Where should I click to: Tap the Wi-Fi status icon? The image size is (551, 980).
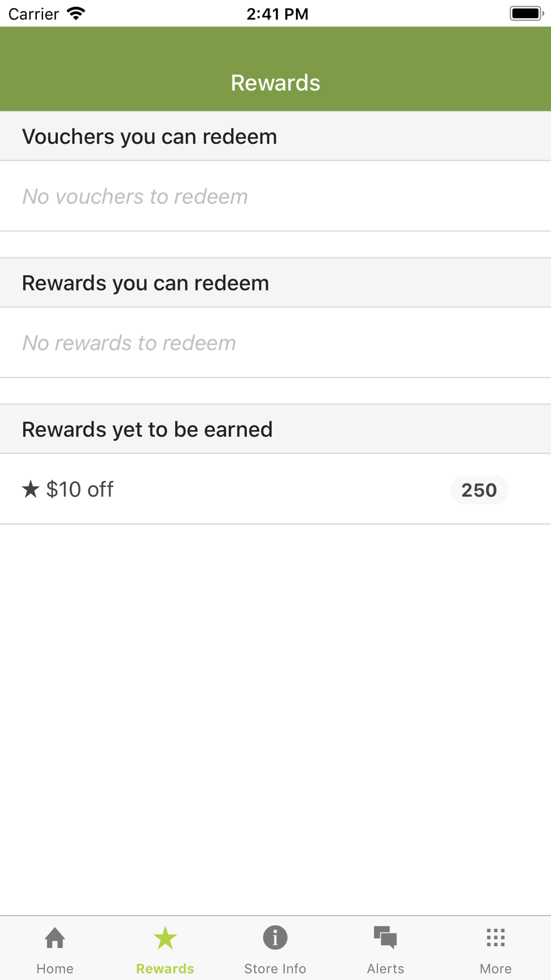tap(75, 13)
